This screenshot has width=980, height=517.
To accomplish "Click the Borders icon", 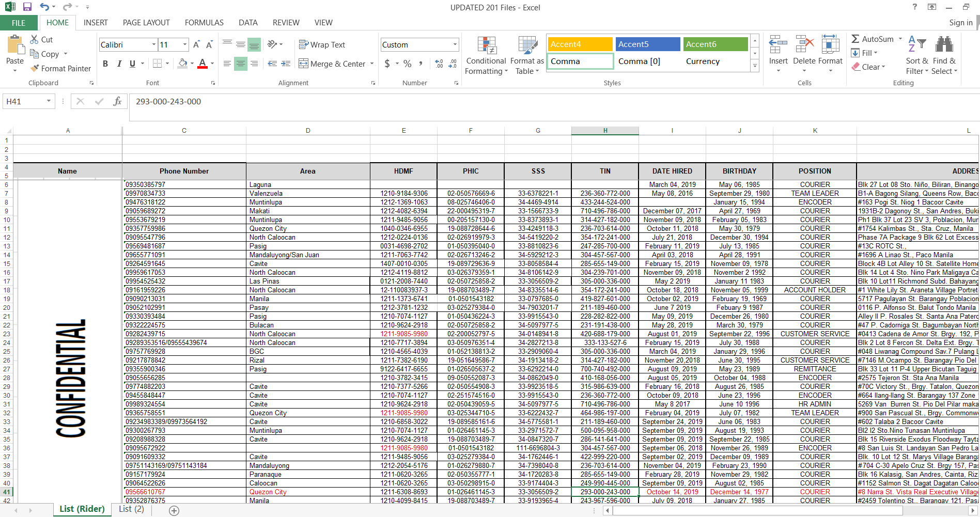I will coord(157,64).
